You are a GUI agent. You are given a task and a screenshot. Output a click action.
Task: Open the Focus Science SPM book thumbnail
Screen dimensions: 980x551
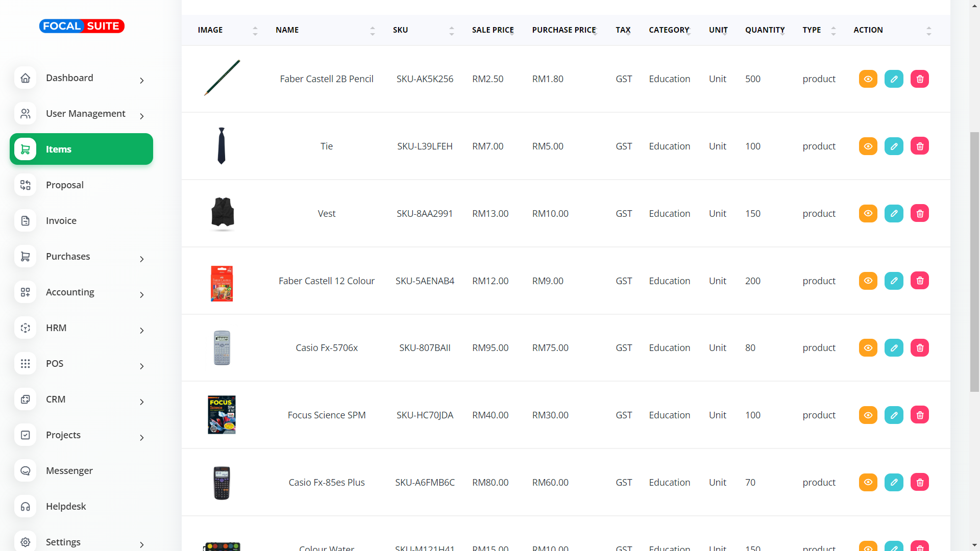[222, 415]
